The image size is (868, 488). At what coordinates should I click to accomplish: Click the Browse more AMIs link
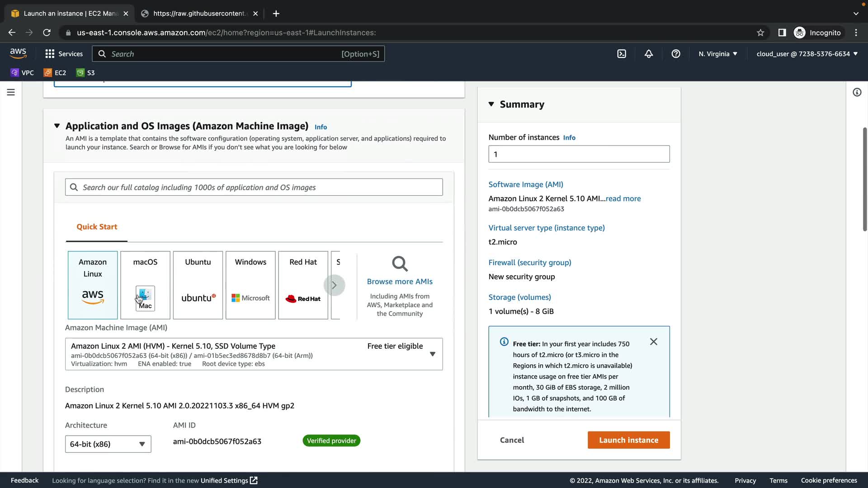point(400,282)
